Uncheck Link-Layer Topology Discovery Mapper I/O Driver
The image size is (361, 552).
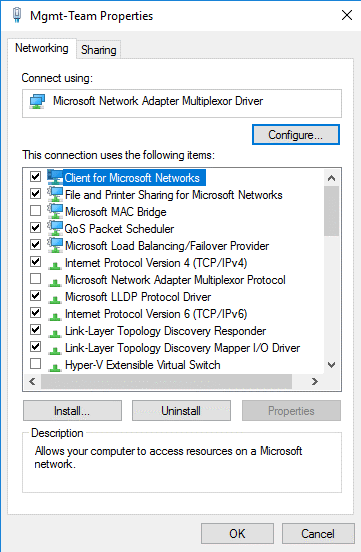(35, 346)
